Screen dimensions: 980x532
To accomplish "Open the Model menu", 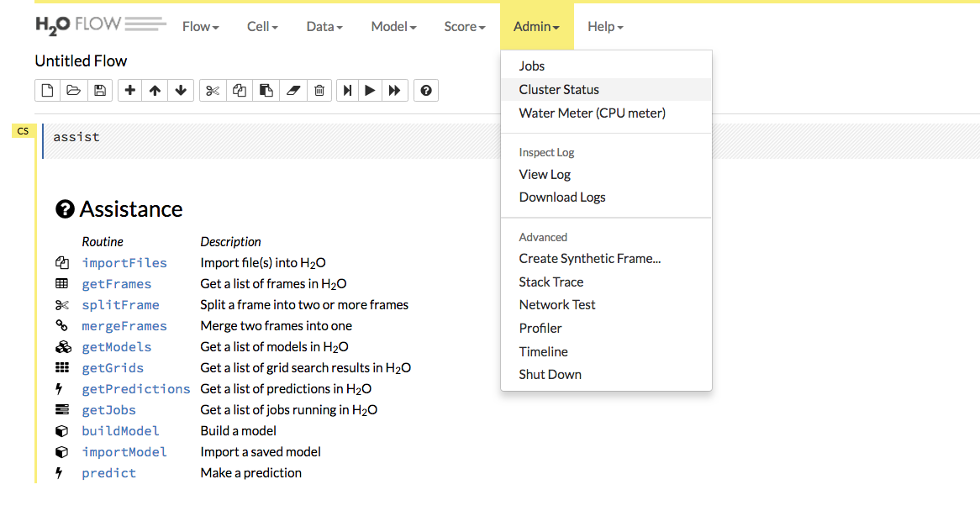I will [393, 26].
